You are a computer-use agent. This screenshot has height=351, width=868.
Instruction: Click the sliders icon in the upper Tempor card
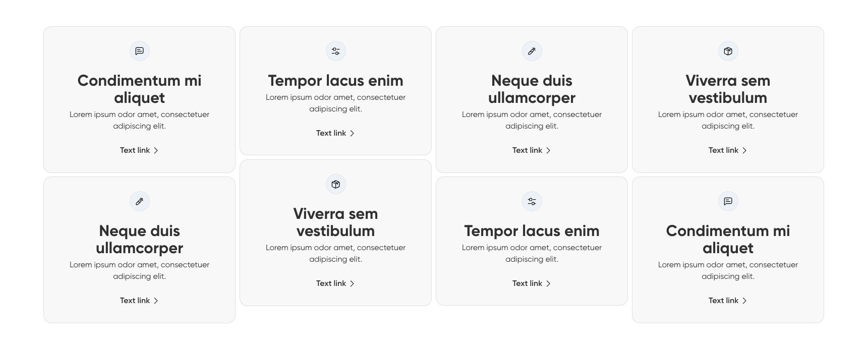(336, 51)
